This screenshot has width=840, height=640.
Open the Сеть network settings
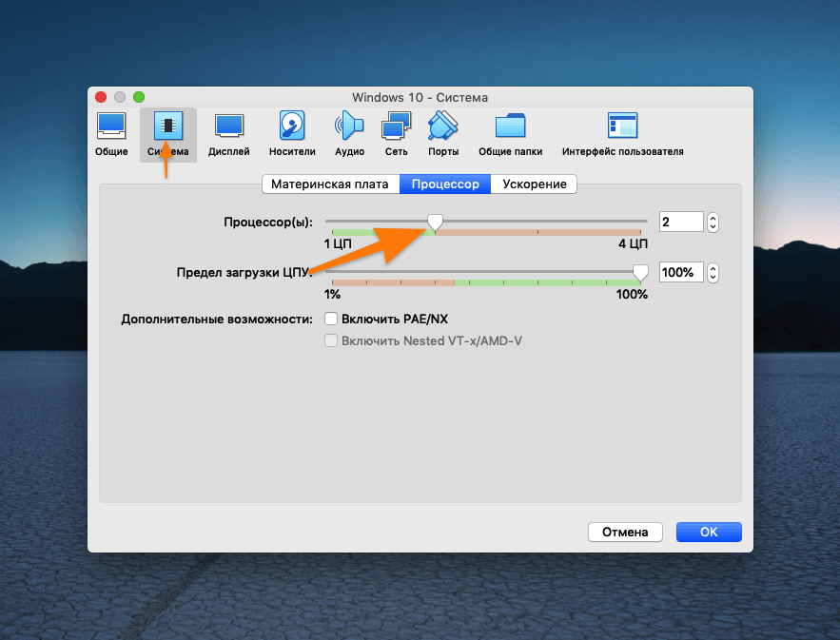397,134
